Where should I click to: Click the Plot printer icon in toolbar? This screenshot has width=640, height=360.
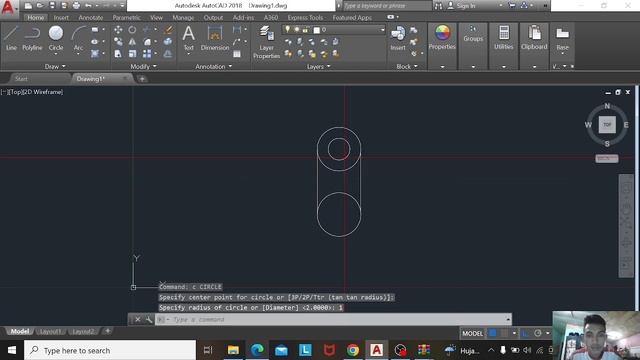(76, 5)
